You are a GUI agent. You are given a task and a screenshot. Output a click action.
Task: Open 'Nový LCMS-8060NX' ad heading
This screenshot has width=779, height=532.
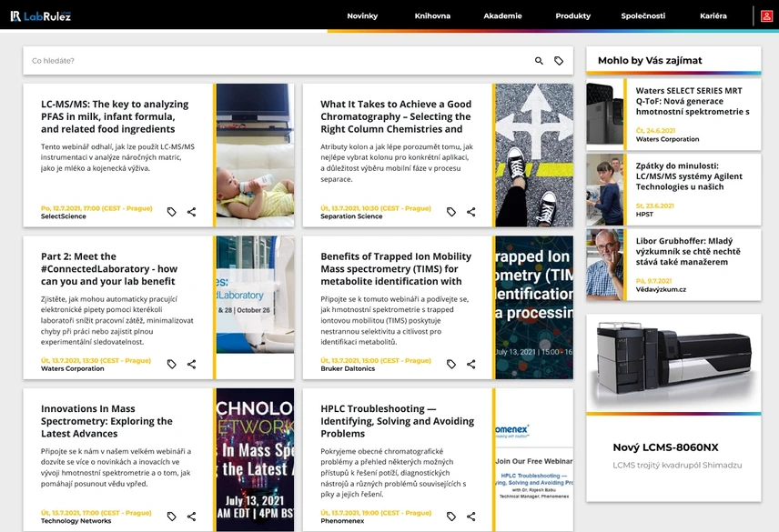coord(665,447)
